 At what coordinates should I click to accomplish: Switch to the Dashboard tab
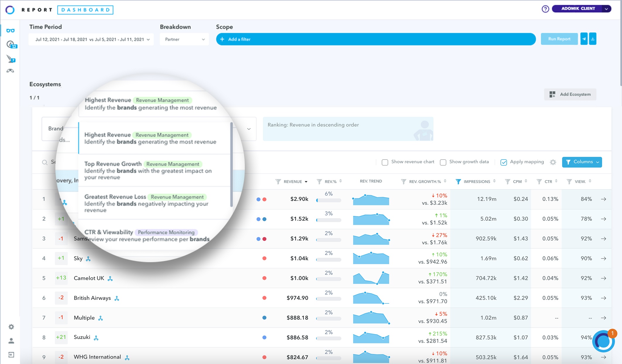pyautogui.click(x=85, y=10)
